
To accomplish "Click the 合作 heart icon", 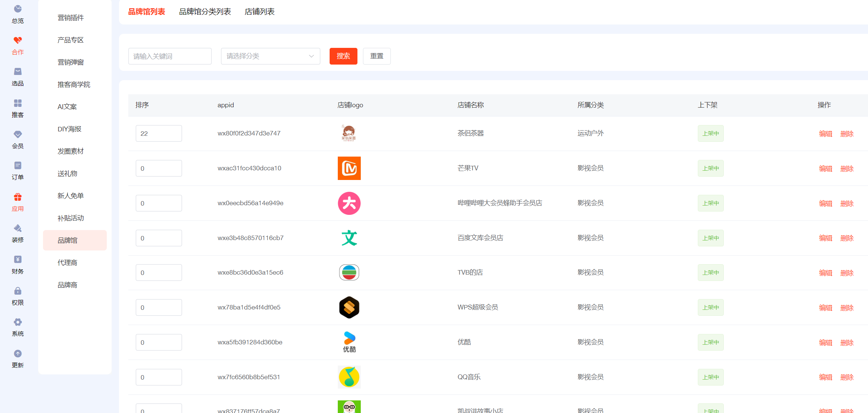I will coord(17,40).
